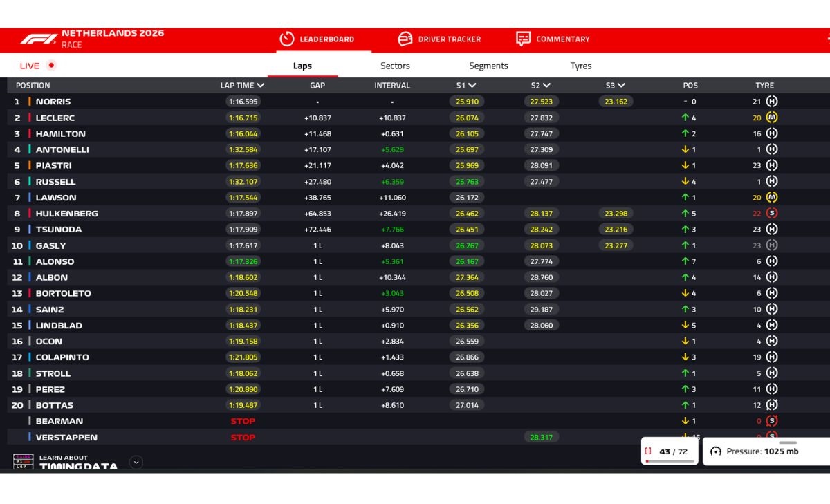Viewport: 830px width, 504px height.
Task: Click the Learn About Timing Data thumbnail
Action: (24, 461)
